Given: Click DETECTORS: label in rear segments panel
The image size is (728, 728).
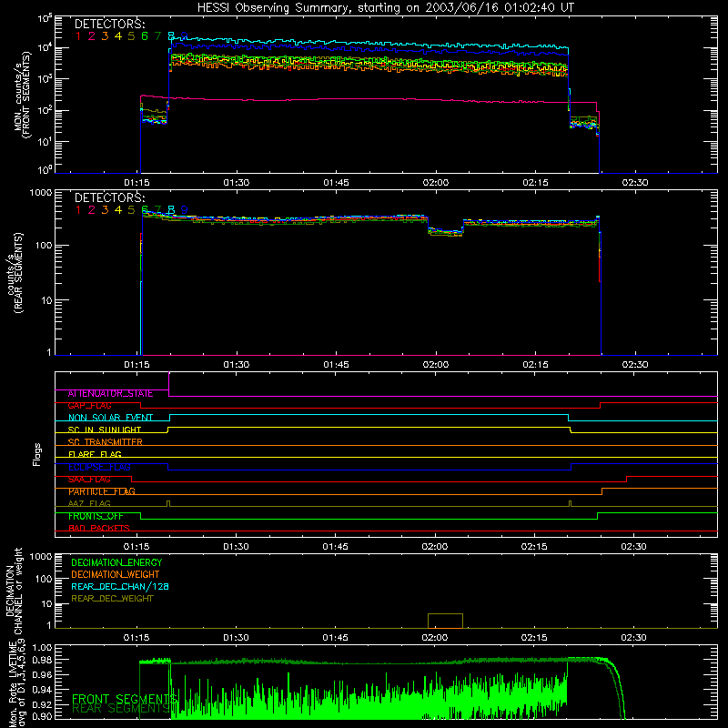Looking at the screenshot, I should point(109,198).
